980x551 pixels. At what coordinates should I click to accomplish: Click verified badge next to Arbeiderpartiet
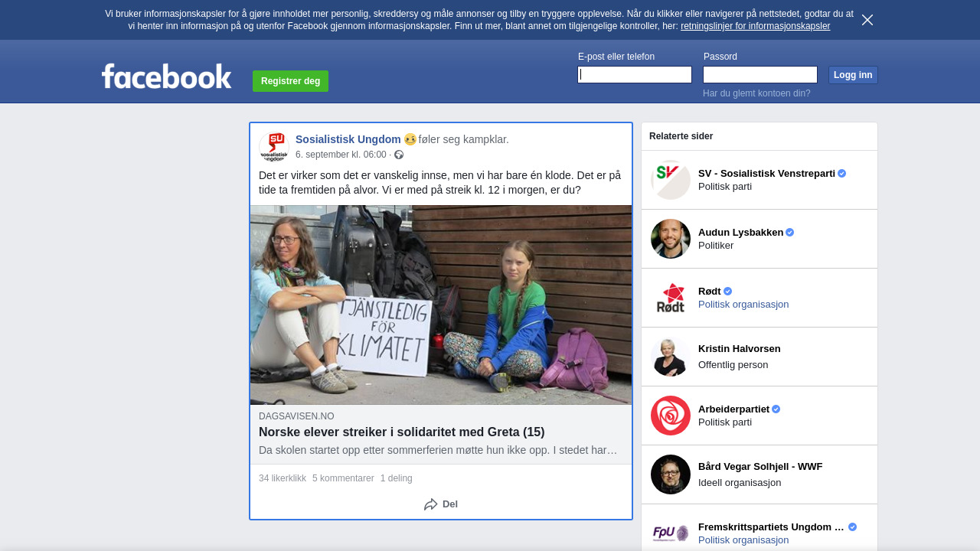(776, 409)
